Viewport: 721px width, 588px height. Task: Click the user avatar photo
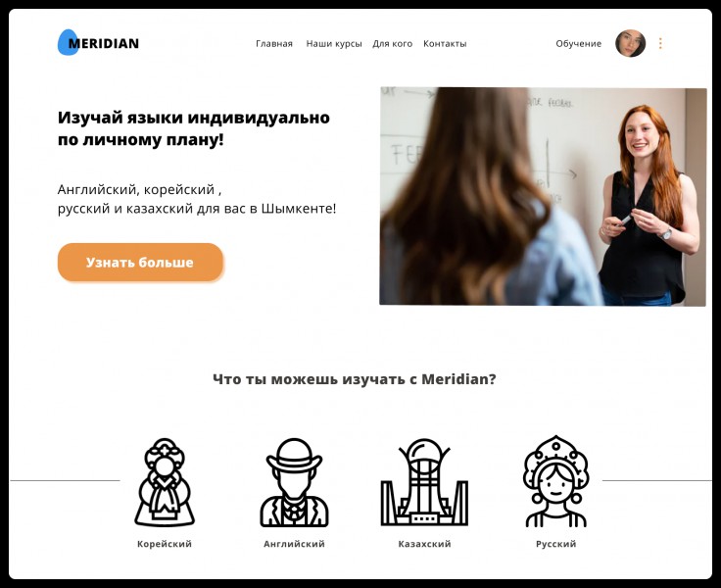(x=631, y=43)
